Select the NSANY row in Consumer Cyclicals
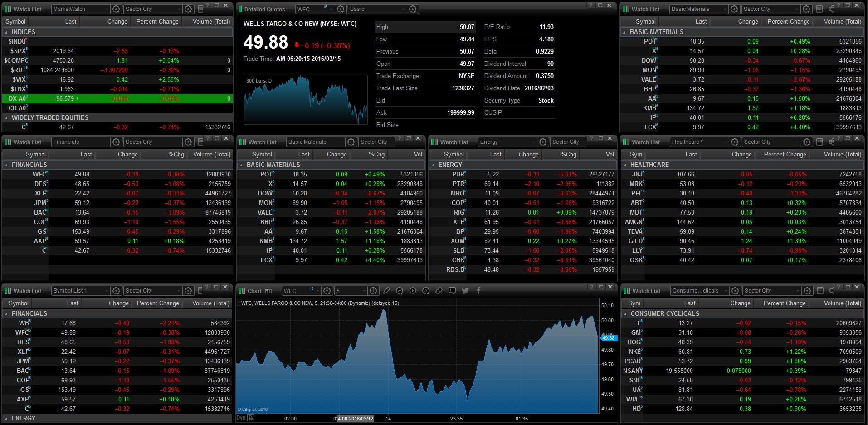This screenshot has height=425, width=868. click(742, 371)
